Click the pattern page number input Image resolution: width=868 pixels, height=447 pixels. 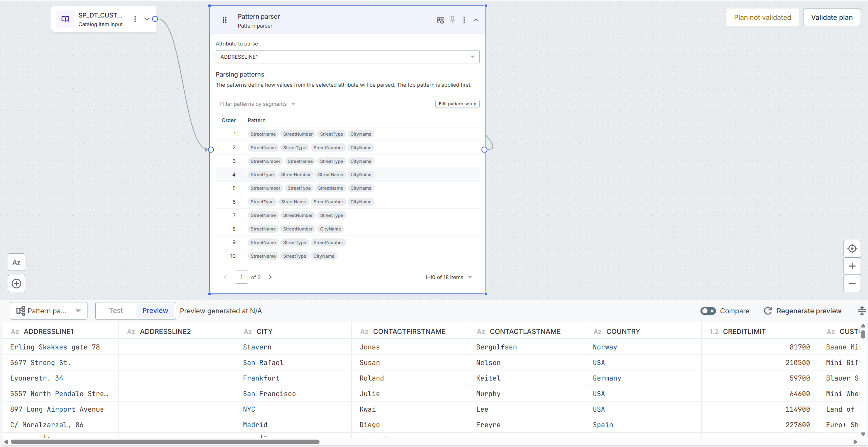point(241,277)
